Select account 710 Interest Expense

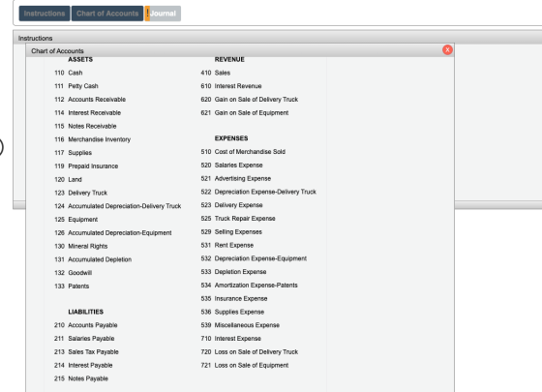click(x=231, y=339)
